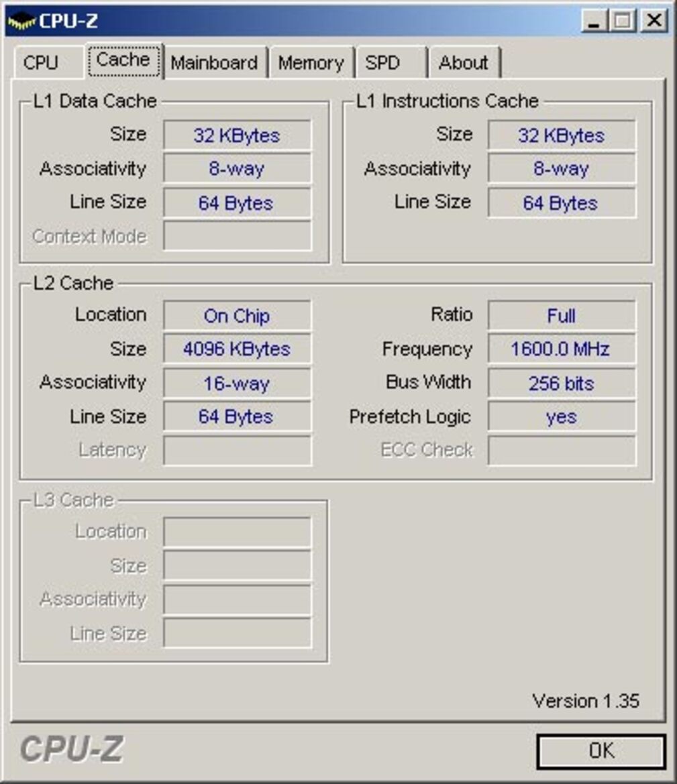Close the CPU-Z window
This screenshot has height=784, width=677.
[x=654, y=21]
